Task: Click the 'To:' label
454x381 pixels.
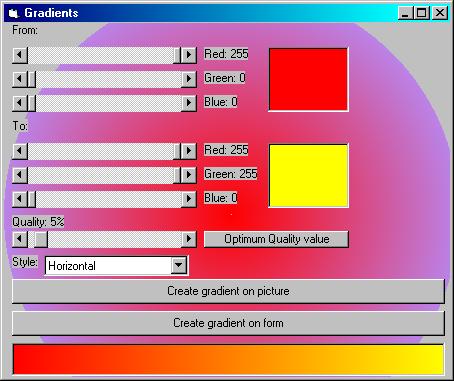Action: (x=20, y=126)
